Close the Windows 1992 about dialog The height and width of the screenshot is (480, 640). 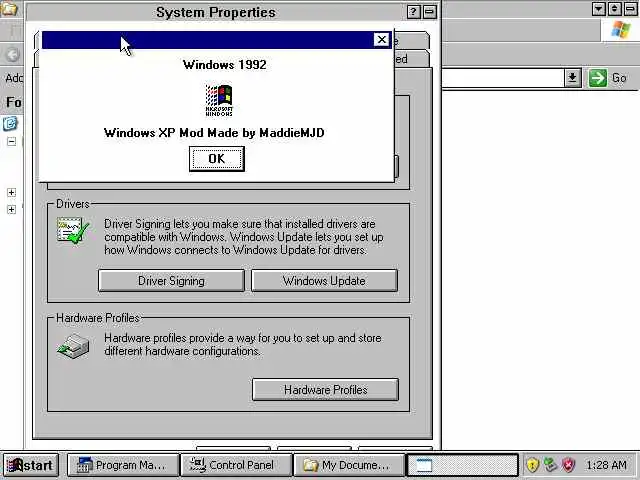tap(381, 40)
